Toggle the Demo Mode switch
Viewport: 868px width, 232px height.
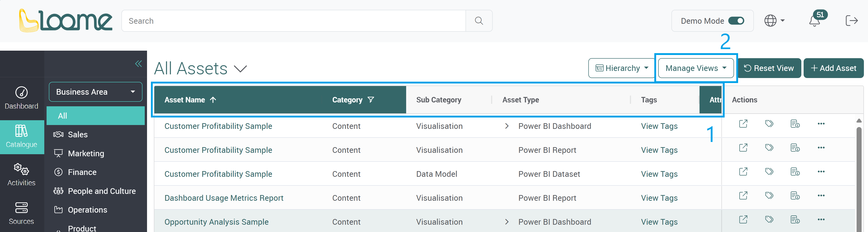click(x=736, y=21)
